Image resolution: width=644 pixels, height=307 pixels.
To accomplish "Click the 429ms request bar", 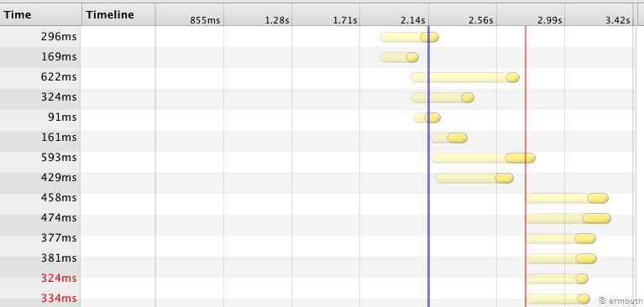I will click(x=474, y=178).
